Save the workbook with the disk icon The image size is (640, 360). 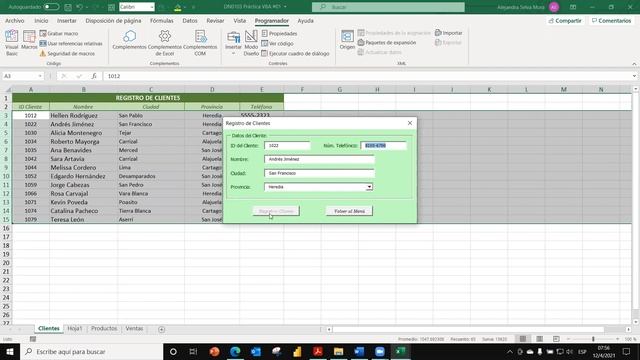[x=68, y=7]
